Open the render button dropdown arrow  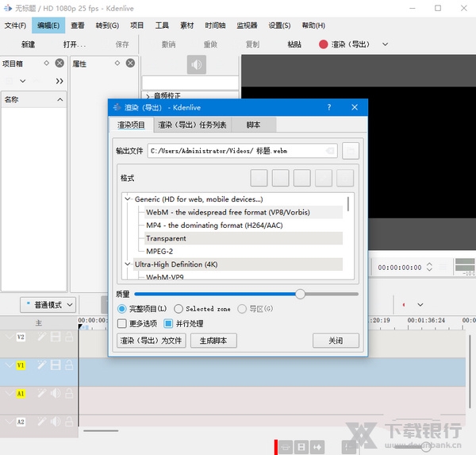point(385,44)
